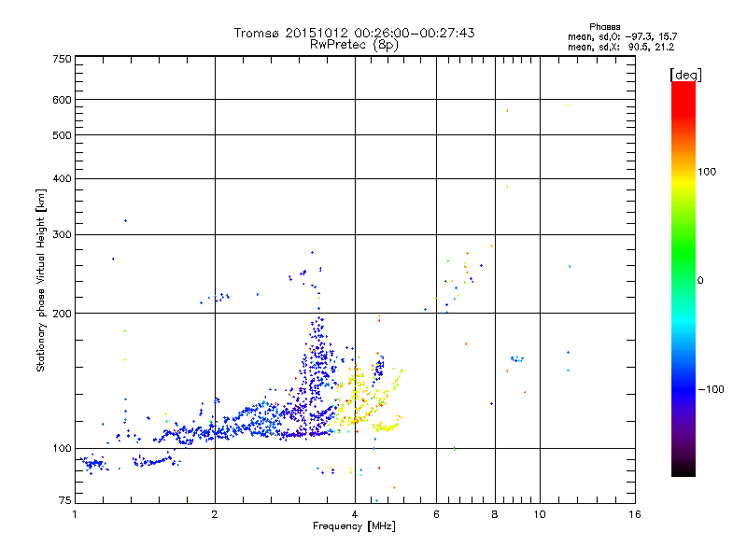747x560 pixels.
Task: Click the 'Phases' header label
Action: click(604, 27)
